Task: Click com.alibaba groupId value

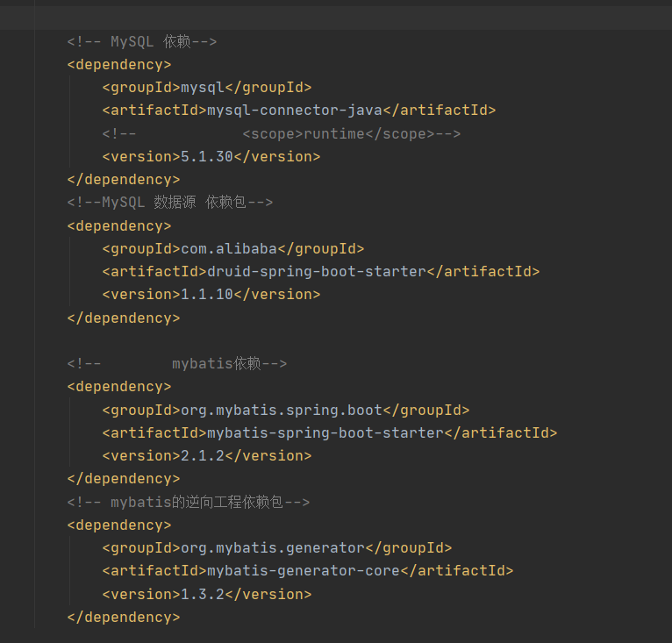Action: point(229,248)
